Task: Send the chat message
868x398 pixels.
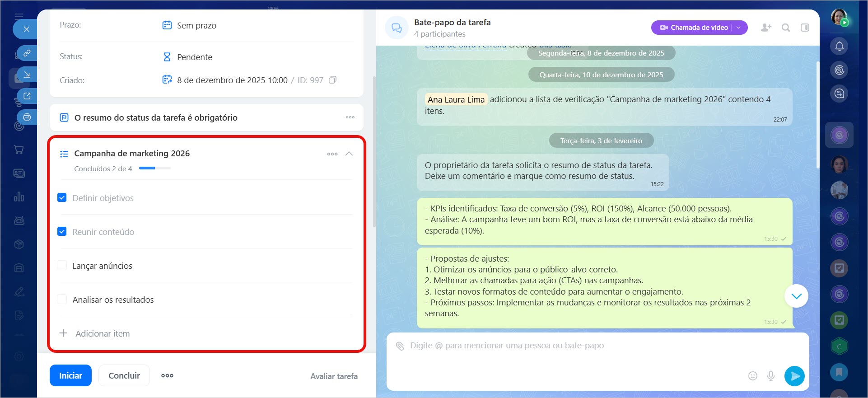Action: [794, 376]
